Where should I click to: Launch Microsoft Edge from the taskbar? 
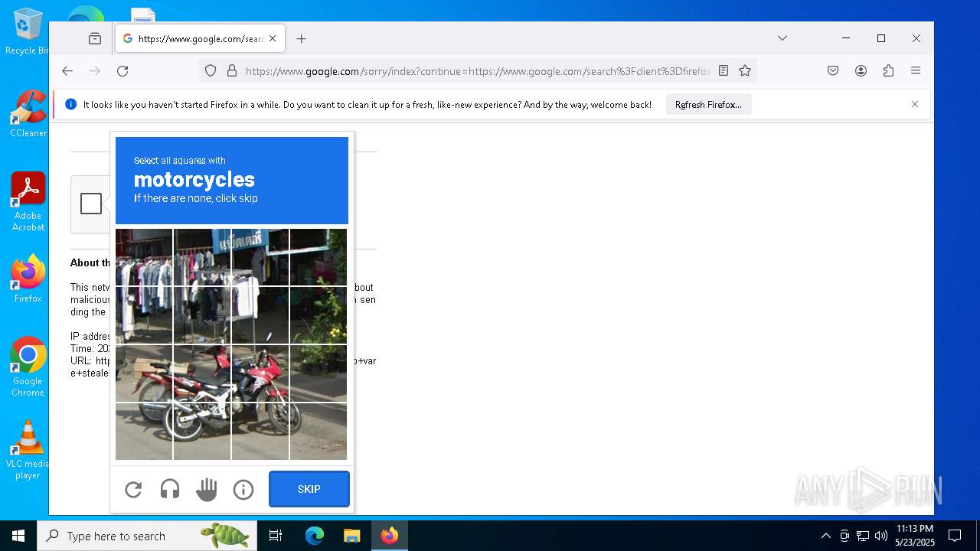pyautogui.click(x=315, y=536)
